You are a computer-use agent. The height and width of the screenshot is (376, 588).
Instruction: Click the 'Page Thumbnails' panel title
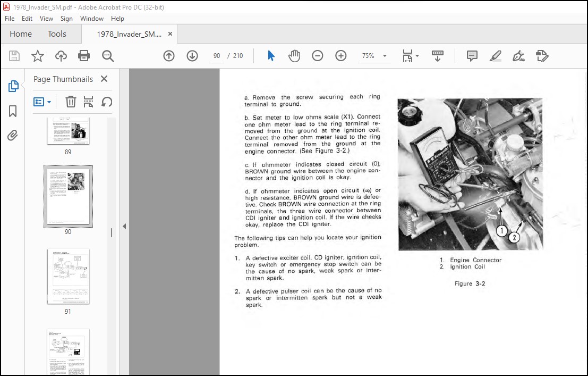[63, 79]
